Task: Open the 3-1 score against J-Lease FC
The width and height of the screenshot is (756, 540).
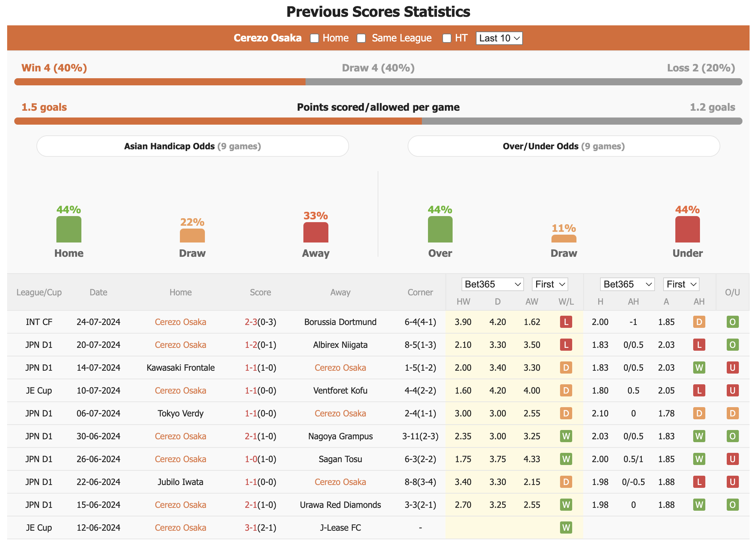Action: (x=251, y=527)
